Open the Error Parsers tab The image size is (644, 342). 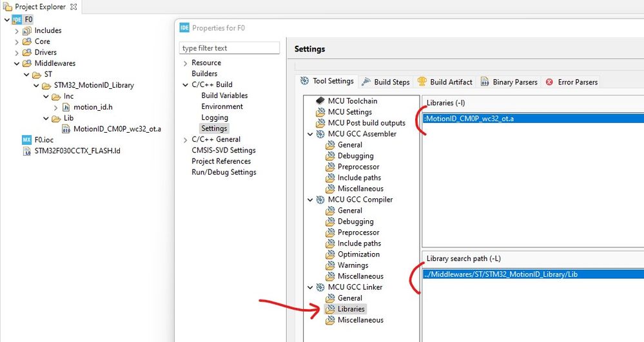pos(571,82)
